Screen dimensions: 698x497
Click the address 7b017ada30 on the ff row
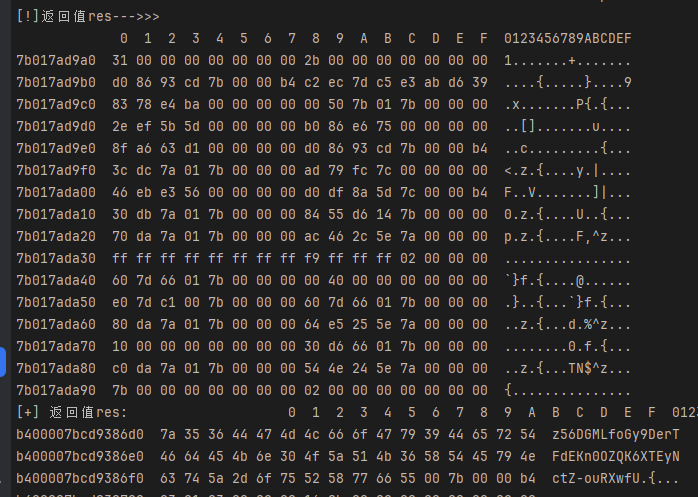click(56, 258)
